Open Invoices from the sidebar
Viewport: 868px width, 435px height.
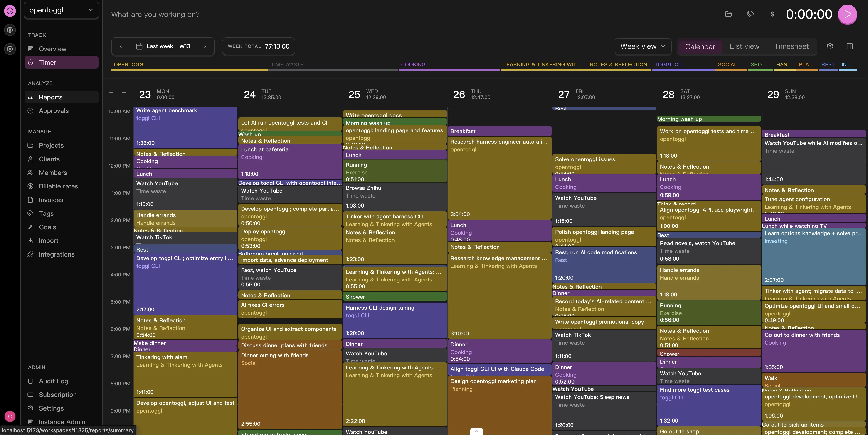point(51,200)
